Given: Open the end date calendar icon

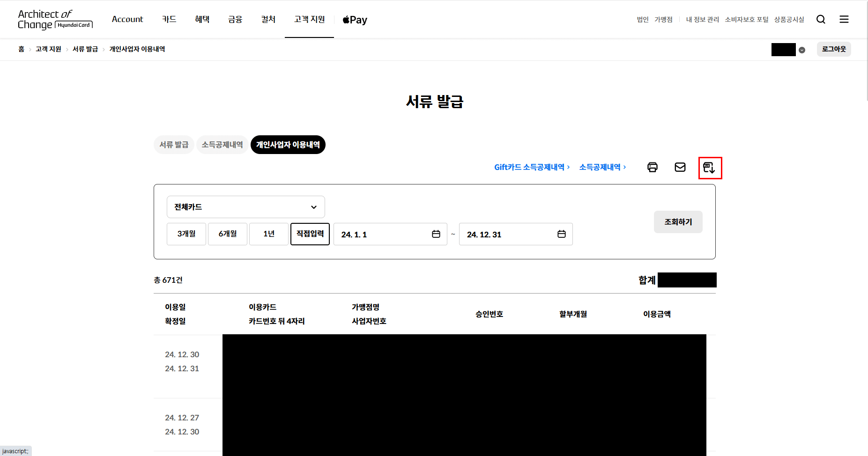Looking at the screenshot, I should tap(561, 234).
